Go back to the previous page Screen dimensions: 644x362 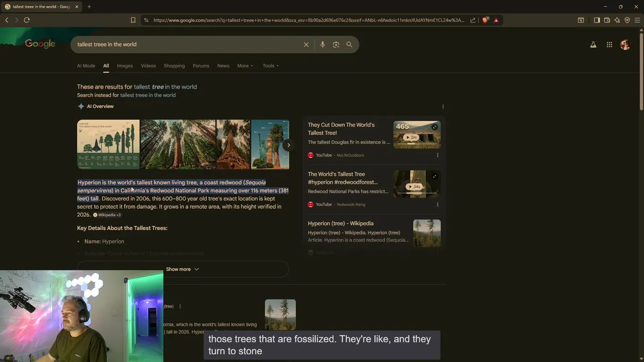pos(7,20)
